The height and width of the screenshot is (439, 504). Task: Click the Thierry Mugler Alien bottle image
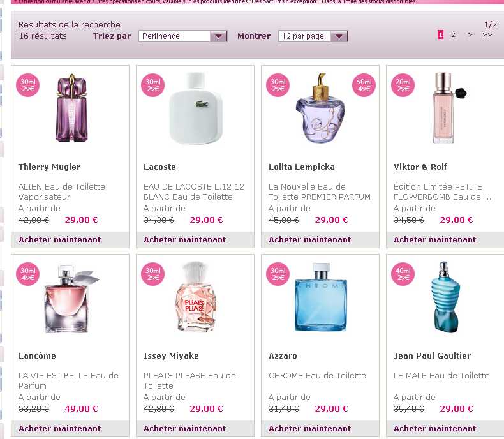coord(71,108)
